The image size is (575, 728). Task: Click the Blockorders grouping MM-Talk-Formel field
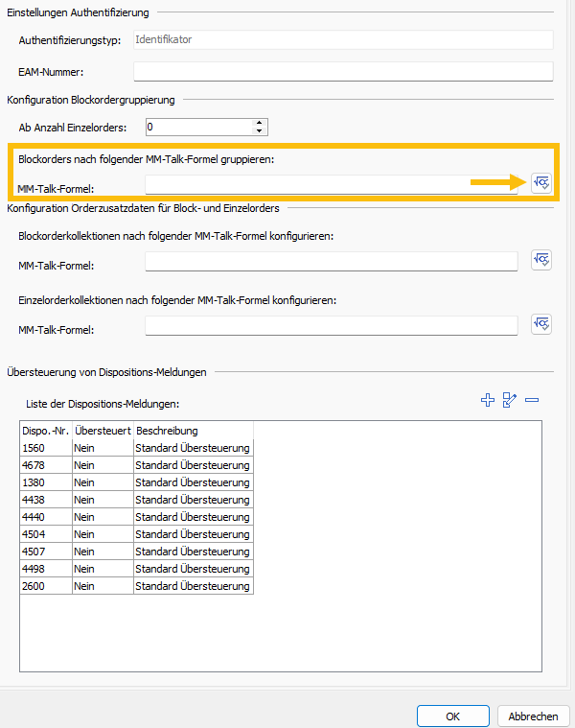point(331,184)
